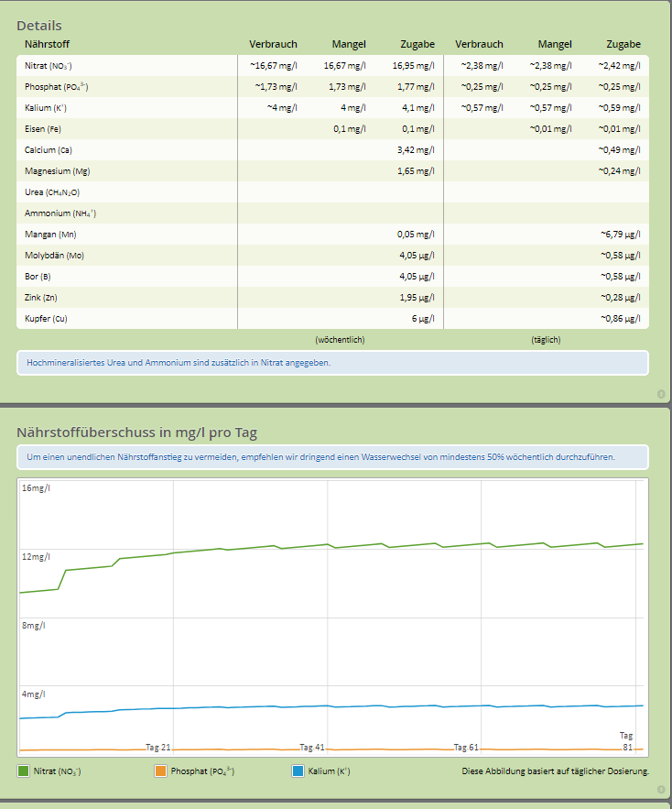This screenshot has height=809, width=672.
Task: Click the Ammonium (NH₄) row label
Action: tap(60, 213)
